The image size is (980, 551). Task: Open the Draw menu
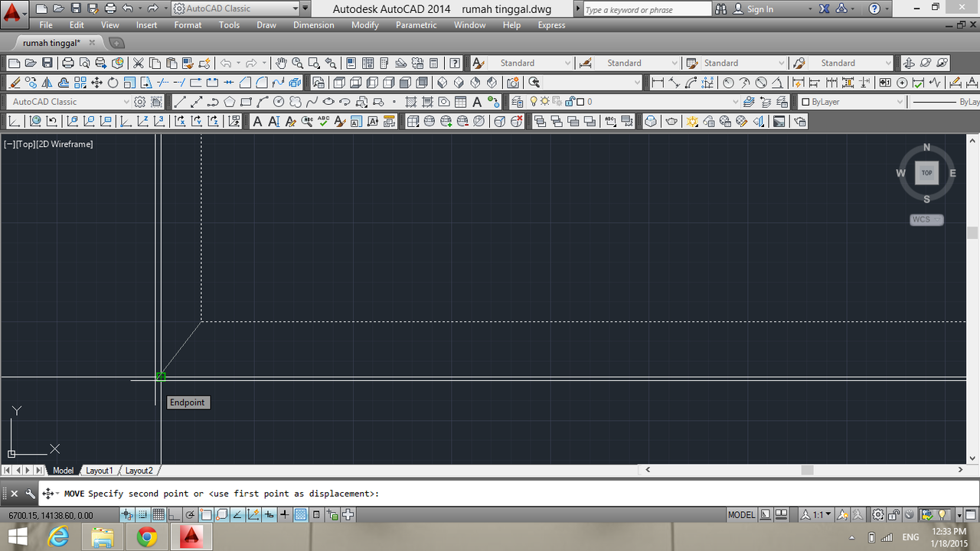(266, 25)
